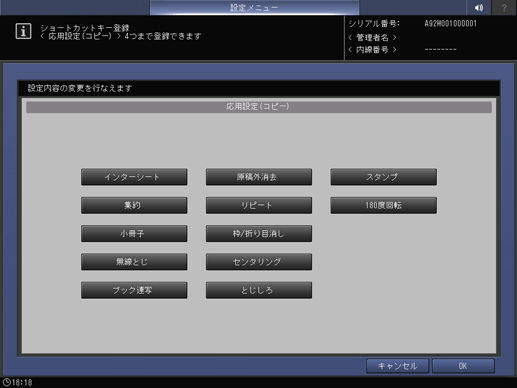Click the clock icon beside 16:18
Viewport: 517px width, 388px height.
(6, 382)
